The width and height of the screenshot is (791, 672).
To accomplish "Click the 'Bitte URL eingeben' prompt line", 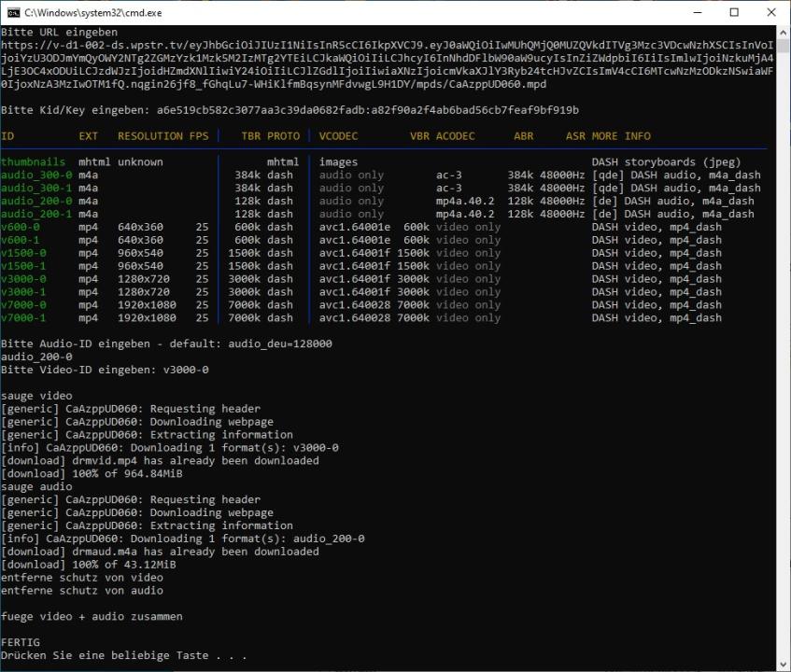I will [x=59, y=33].
